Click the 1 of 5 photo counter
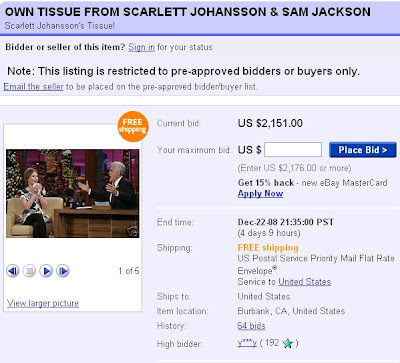 [x=129, y=271]
